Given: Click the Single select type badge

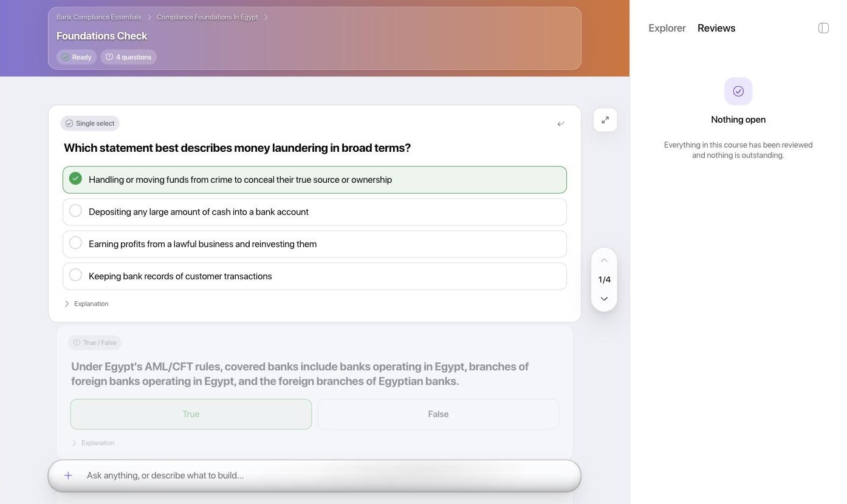Looking at the screenshot, I should (90, 123).
